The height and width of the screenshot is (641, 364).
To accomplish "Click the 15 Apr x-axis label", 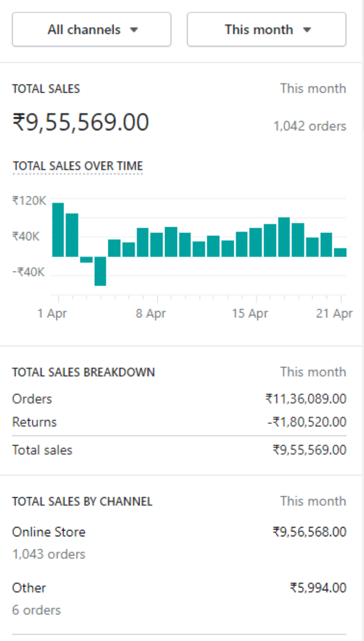I will (250, 314).
